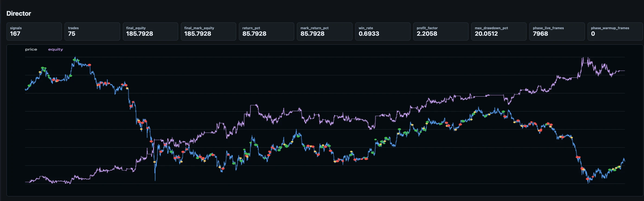Toggle the equity series in chart legend

click(x=56, y=49)
